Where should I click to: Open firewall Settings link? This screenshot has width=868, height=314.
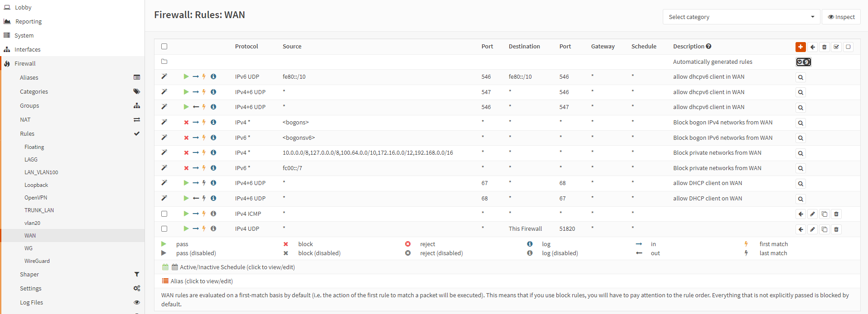[31, 288]
